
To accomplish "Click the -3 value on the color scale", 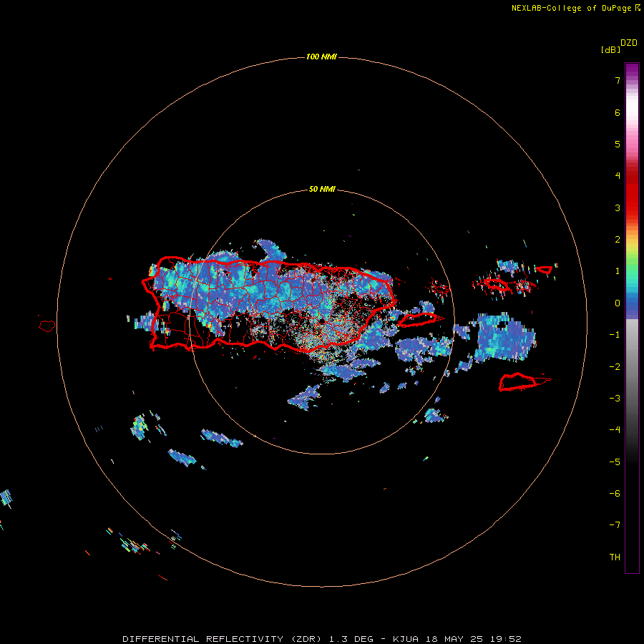I will (x=615, y=399).
